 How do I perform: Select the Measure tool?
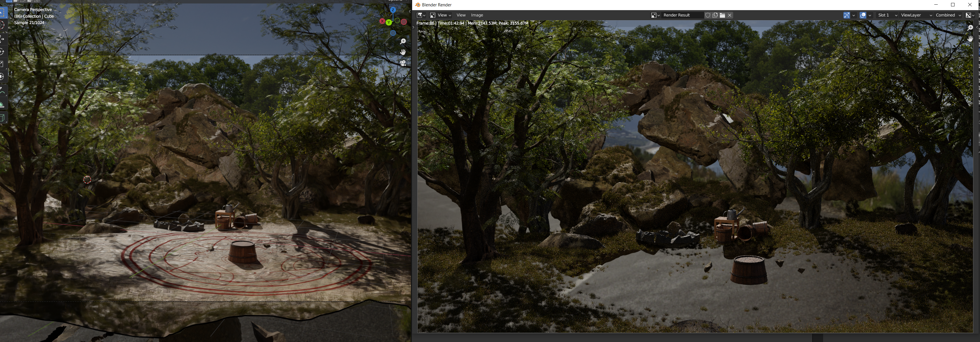tap(2, 104)
